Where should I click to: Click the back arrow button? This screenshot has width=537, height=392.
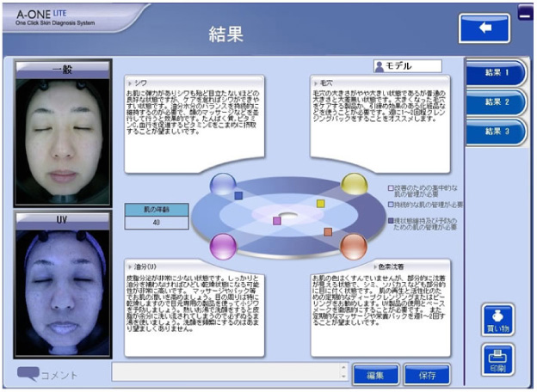pos(485,28)
